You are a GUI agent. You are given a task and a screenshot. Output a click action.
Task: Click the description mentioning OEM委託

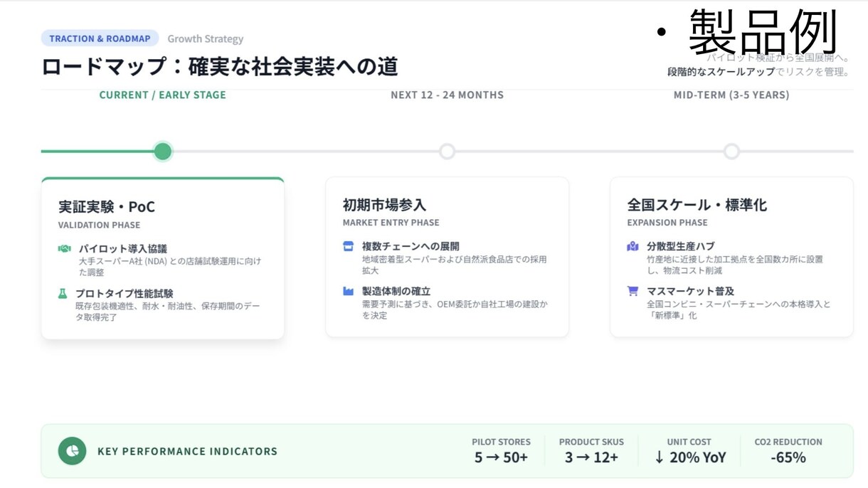click(x=455, y=309)
